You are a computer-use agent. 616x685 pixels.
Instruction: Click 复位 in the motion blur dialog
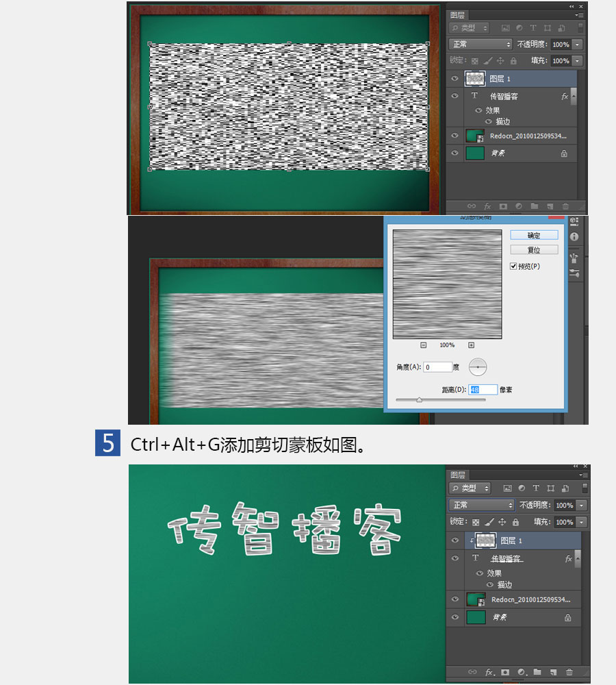coord(534,250)
